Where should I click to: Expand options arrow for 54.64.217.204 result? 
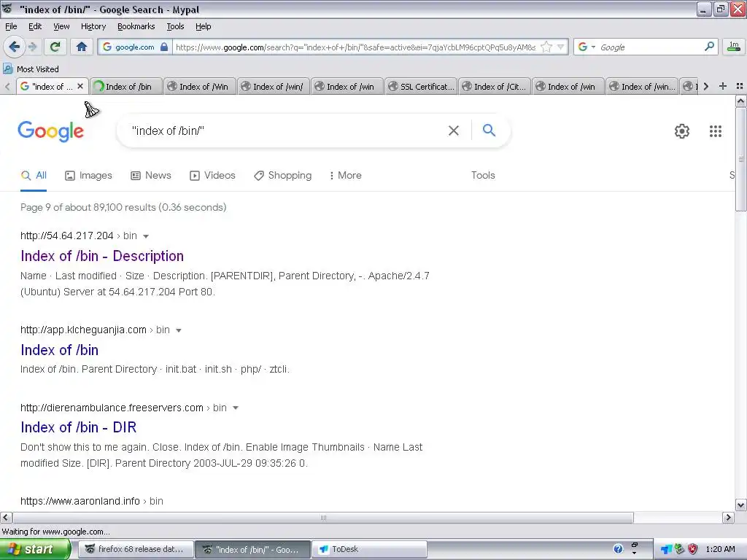(x=146, y=236)
